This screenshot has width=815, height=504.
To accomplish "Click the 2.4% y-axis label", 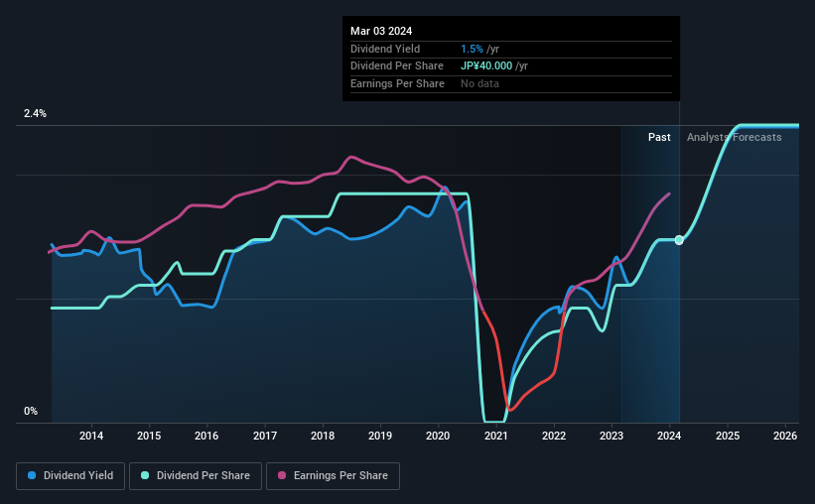I will (x=35, y=113).
